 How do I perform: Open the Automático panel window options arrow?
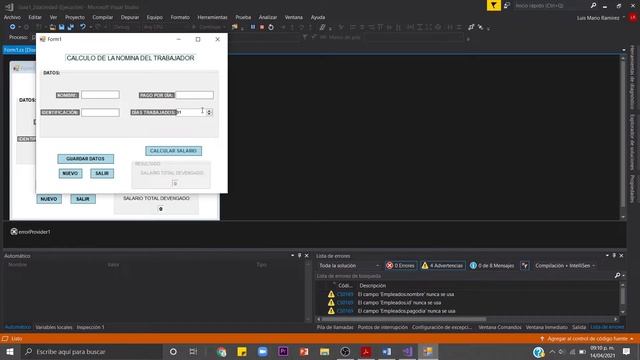click(292, 256)
